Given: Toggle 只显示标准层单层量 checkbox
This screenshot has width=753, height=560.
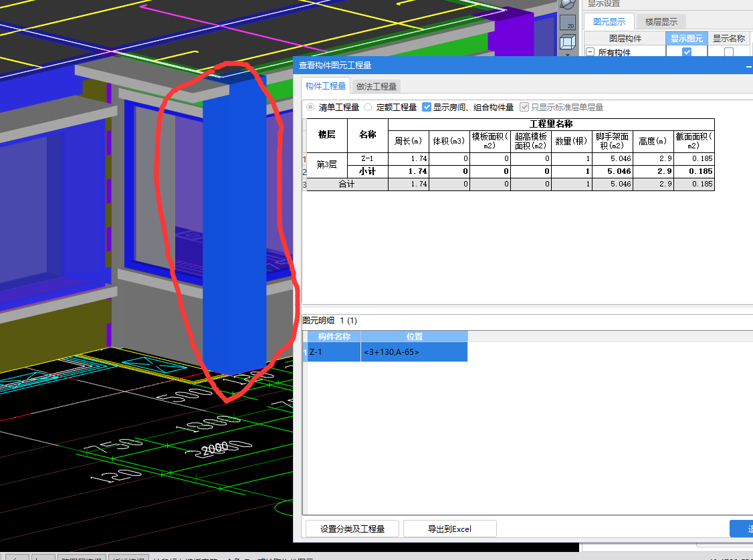Looking at the screenshot, I should click(x=524, y=107).
